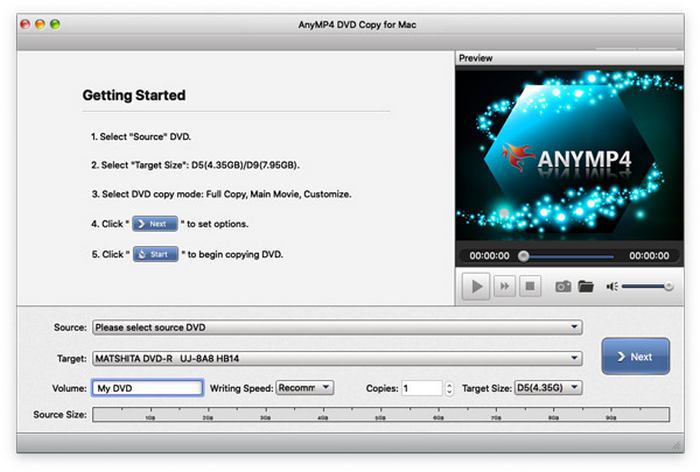Expand the Source DVD dropdown

pos(337,327)
